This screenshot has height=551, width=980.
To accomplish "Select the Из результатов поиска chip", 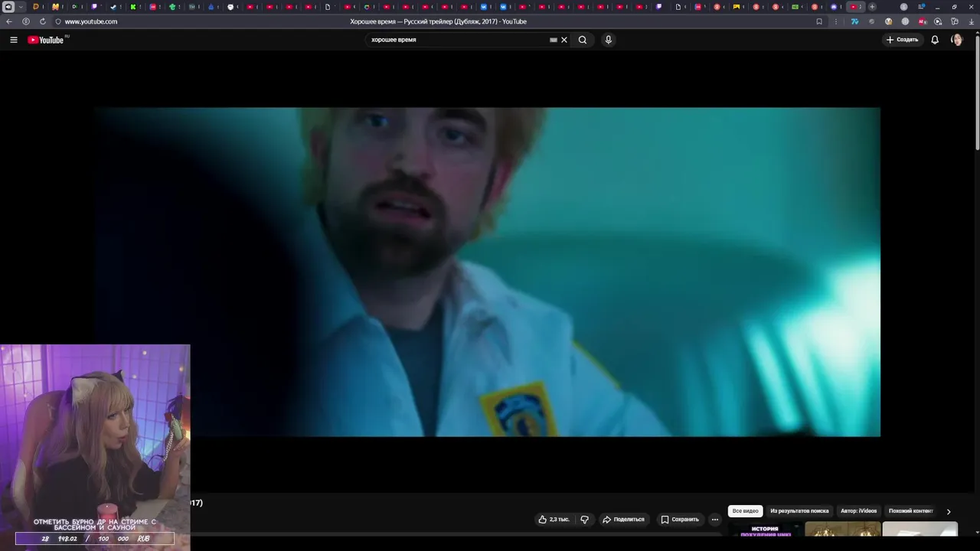I will click(x=799, y=511).
